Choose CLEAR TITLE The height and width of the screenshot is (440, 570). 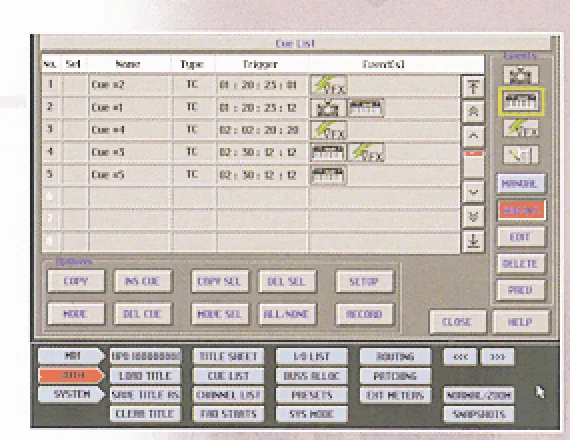point(145,414)
